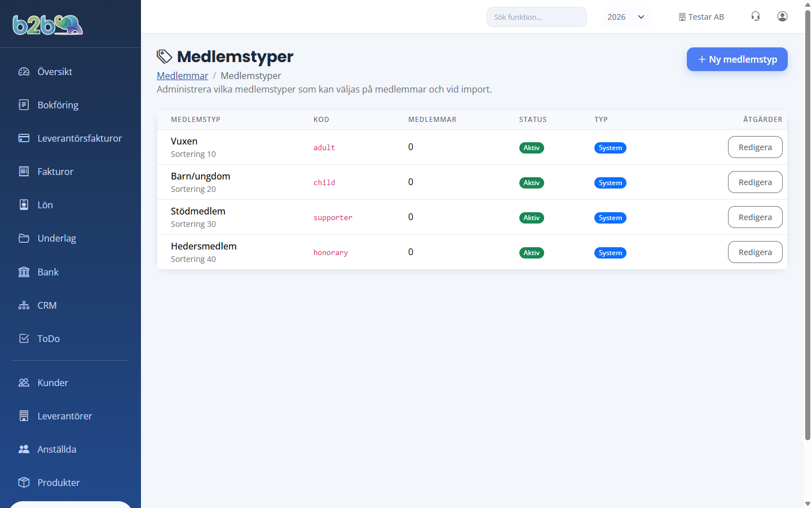Open Översikt dashboard icon
Viewport: 812px width, 508px height.
tap(24, 72)
